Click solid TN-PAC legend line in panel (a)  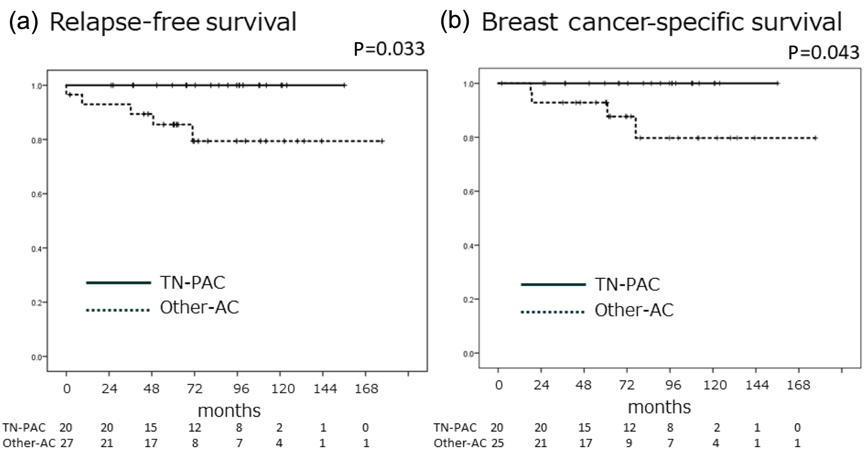tap(118, 283)
